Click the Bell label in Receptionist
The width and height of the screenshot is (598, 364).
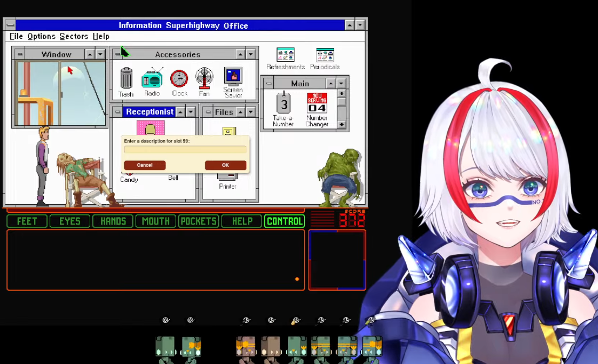tap(173, 178)
